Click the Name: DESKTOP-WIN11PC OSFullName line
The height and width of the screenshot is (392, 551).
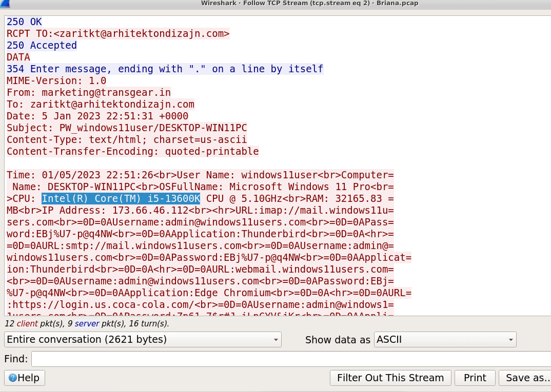(x=200, y=187)
